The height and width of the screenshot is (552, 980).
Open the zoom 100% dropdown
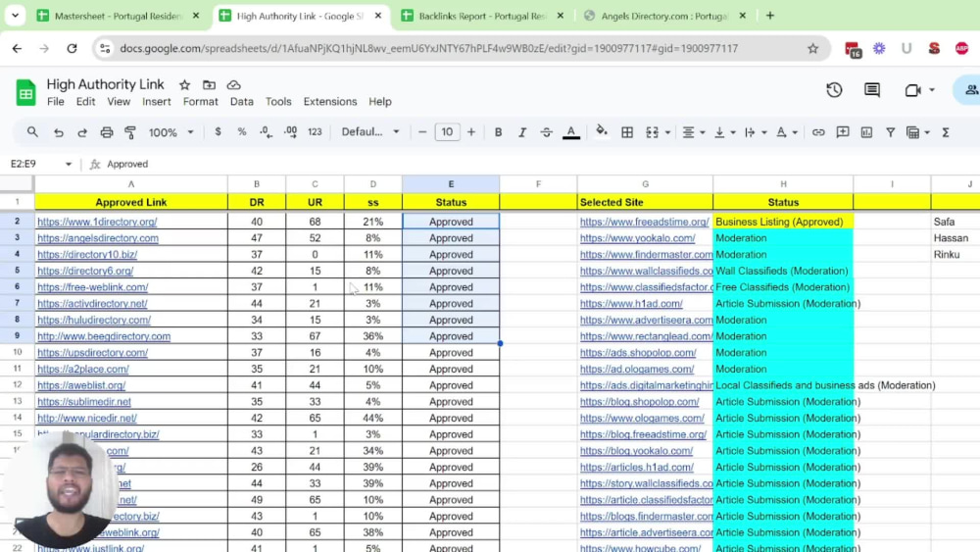(x=171, y=132)
